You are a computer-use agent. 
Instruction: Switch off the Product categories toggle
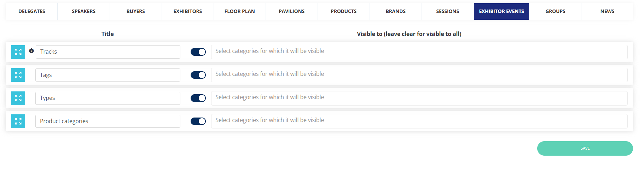point(198,121)
